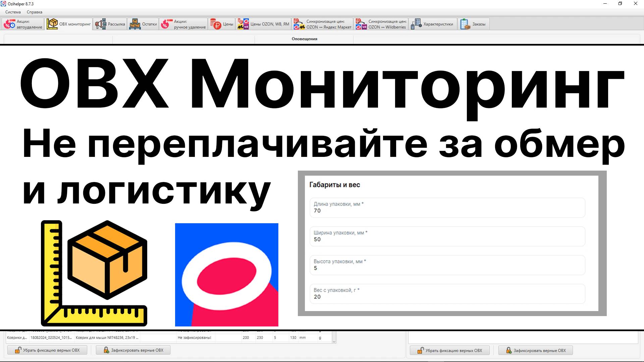Open Цены ruble coins icon
The height and width of the screenshot is (362, 644).
click(x=215, y=24)
